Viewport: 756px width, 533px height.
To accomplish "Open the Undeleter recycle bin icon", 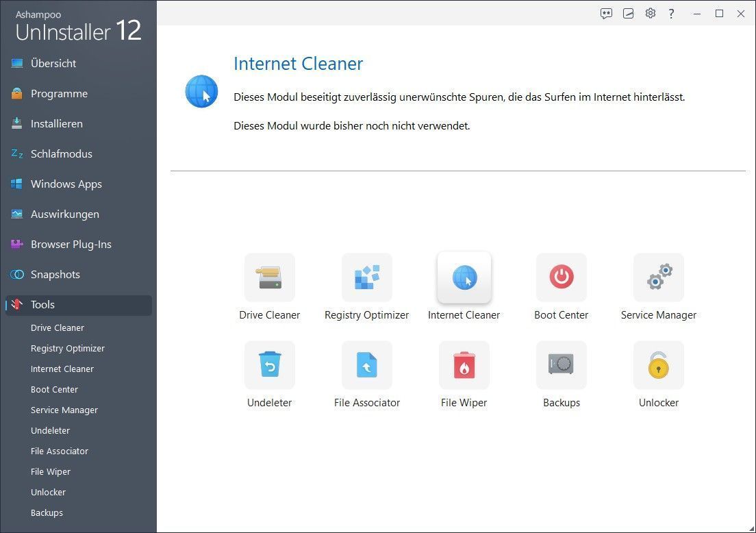I will (269, 365).
